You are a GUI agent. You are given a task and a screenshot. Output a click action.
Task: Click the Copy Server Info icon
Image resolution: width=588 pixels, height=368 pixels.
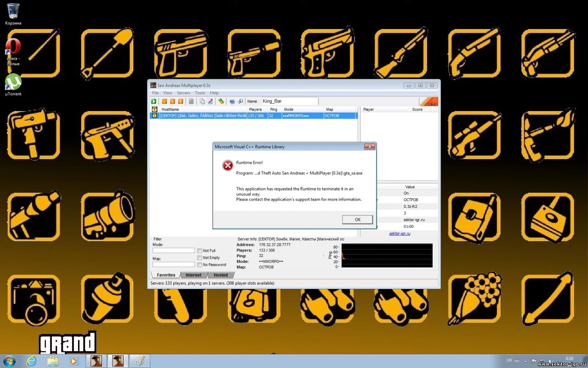202,101
